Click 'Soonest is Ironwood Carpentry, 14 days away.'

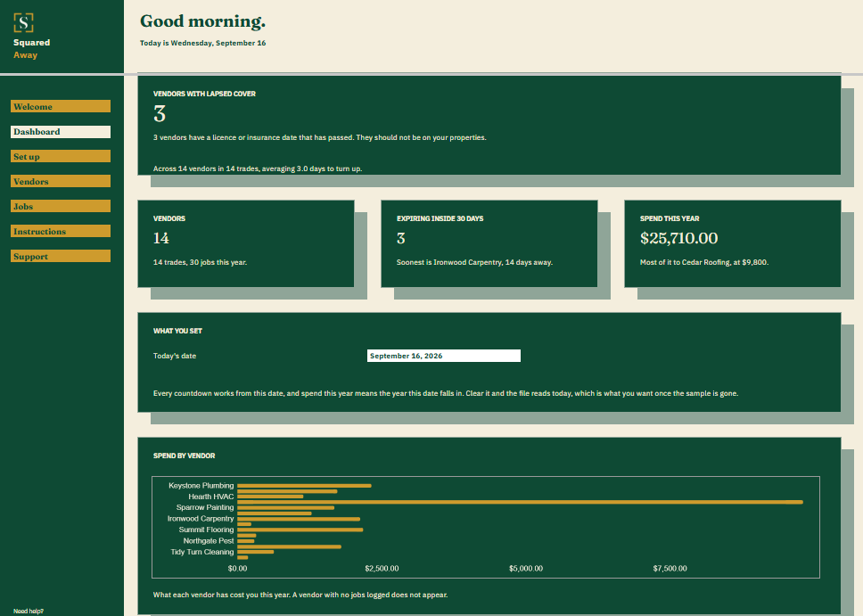474,262
